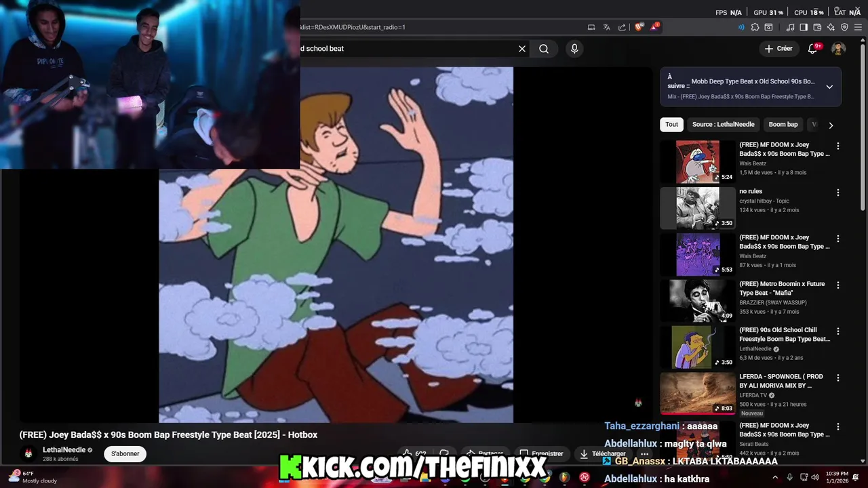Click the translate page icon
868x488 pixels.
tap(607, 27)
